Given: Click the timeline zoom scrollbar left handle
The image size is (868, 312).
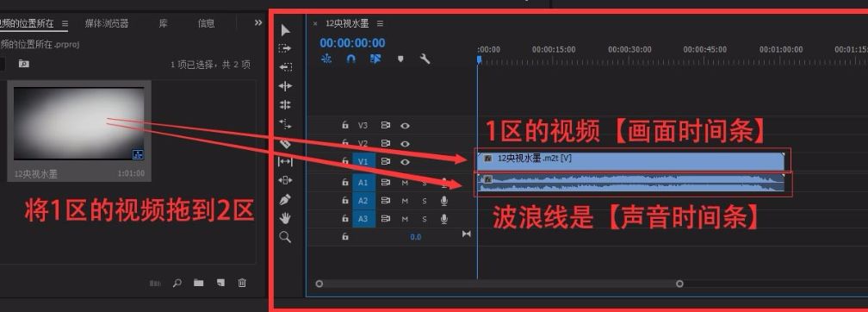Looking at the screenshot, I should tap(319, 284).
